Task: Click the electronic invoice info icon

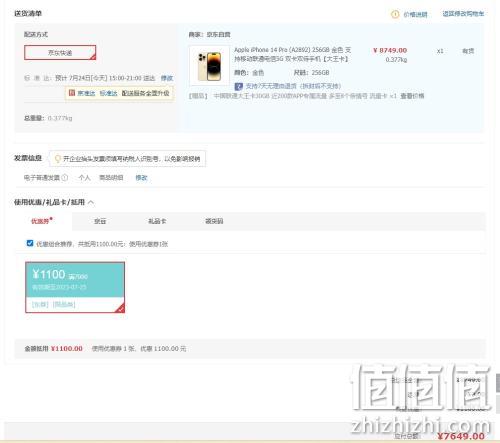Action: [65, 178]
